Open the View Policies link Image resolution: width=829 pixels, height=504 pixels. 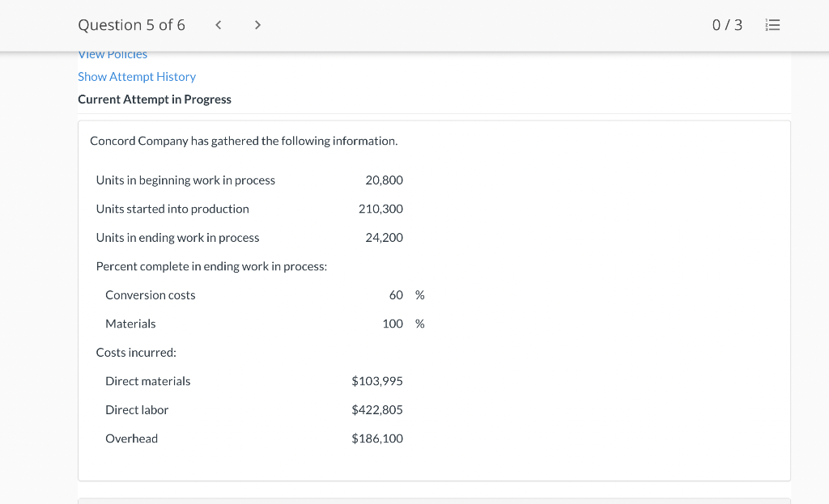point(113,54)
